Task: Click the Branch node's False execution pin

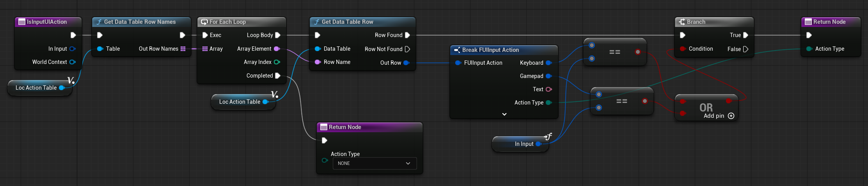Action: 746,49
